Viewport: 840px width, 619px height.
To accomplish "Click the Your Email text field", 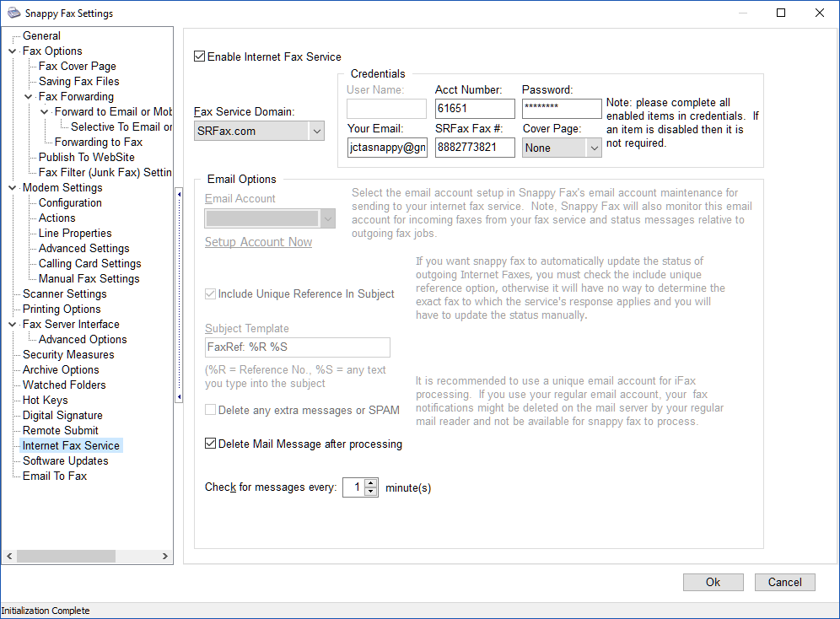I will (387, 148).
